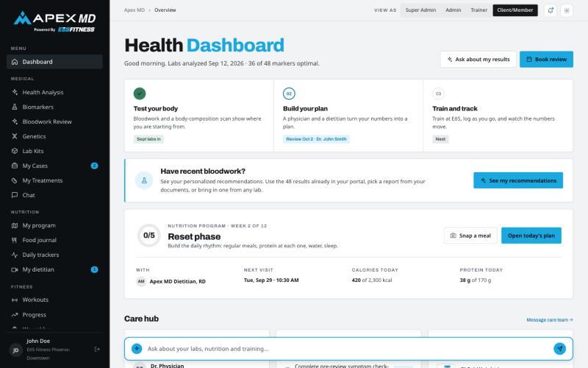Click Apex MD Dietitian, RD name
This screenshot has width=588, height=368.
pyautogui.click(x=177, y=281)
